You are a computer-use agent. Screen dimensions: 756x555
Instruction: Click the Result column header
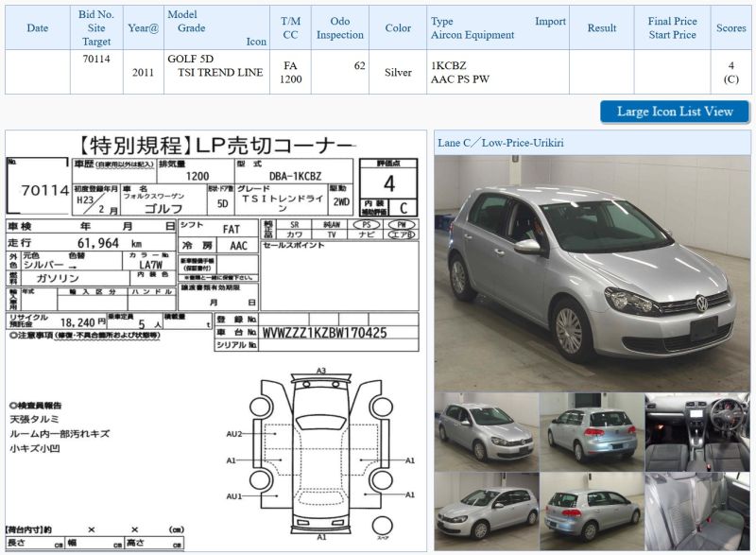(x=602, y=28)
